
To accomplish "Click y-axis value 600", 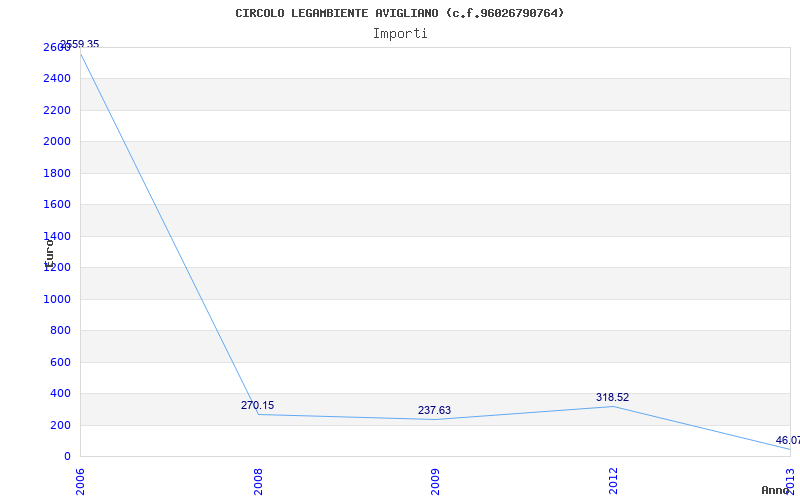I will pos(60,362).
